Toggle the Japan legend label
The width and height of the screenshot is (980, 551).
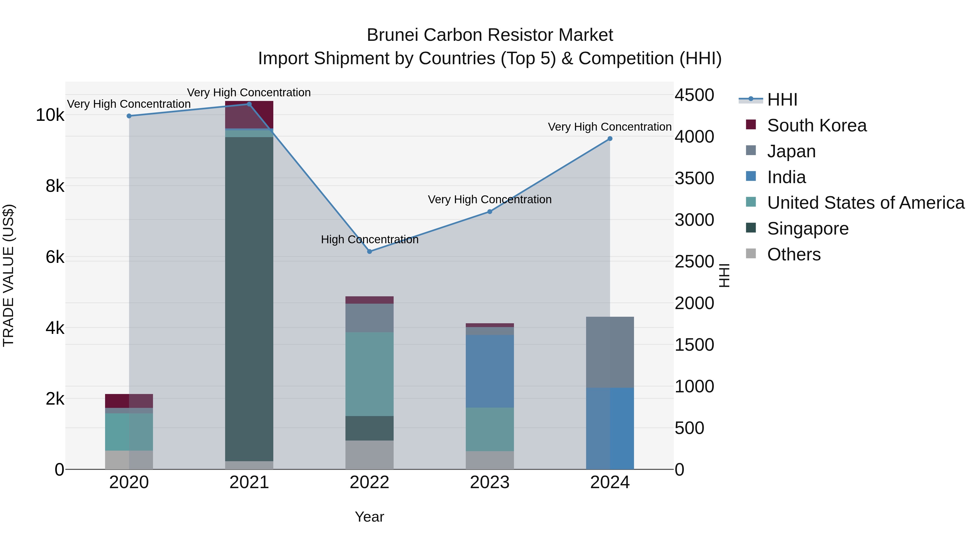[x=791, y=151]
